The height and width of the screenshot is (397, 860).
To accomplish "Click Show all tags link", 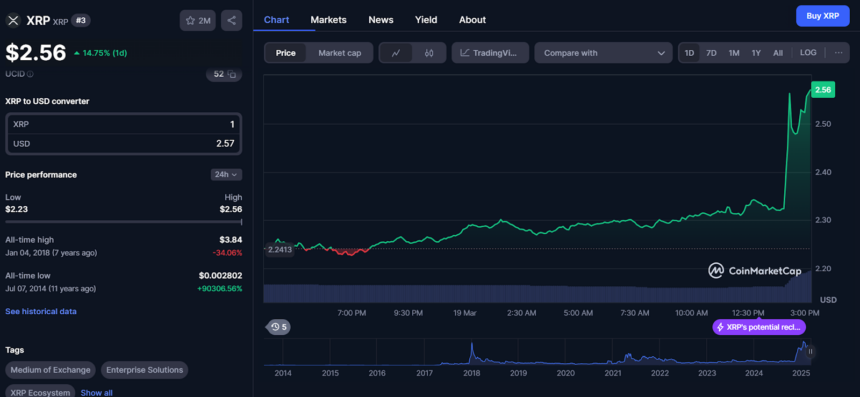I will pos(97,393).
